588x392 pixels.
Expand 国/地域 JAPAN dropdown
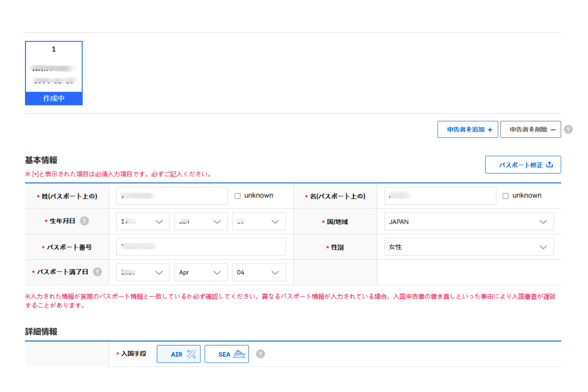[468, 221]
